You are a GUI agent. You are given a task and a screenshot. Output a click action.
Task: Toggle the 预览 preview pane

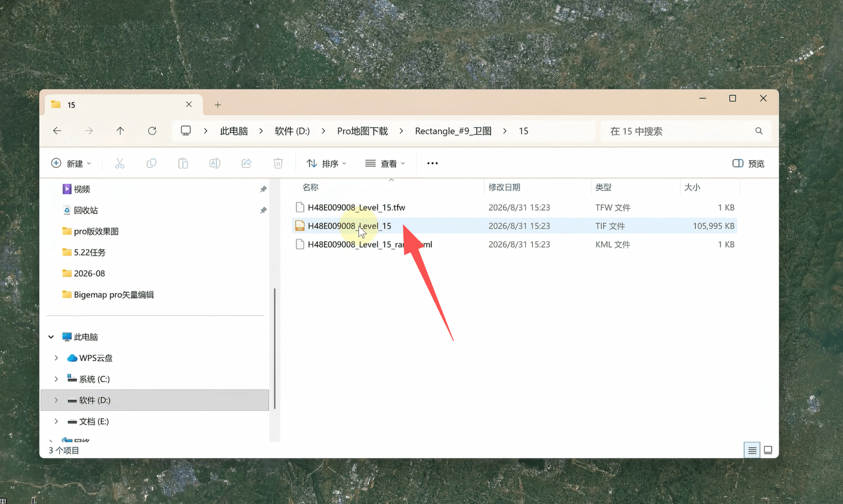tap(749, 164)
